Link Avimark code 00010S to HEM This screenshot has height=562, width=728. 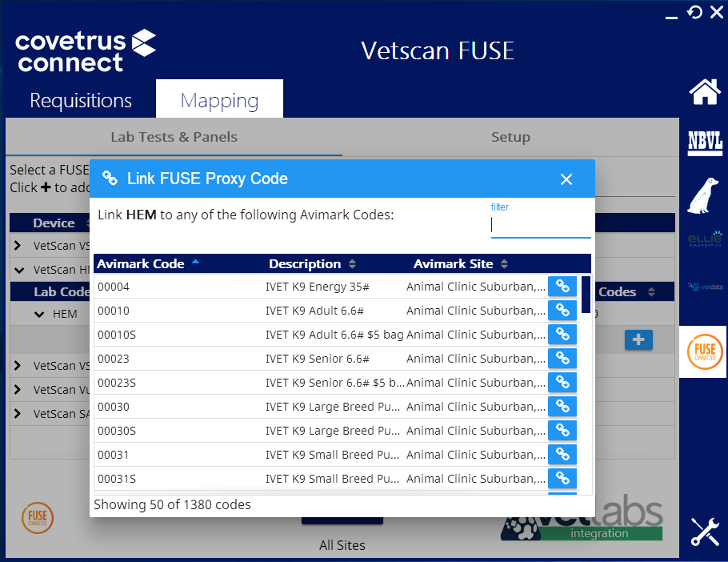tap(562, 335)
